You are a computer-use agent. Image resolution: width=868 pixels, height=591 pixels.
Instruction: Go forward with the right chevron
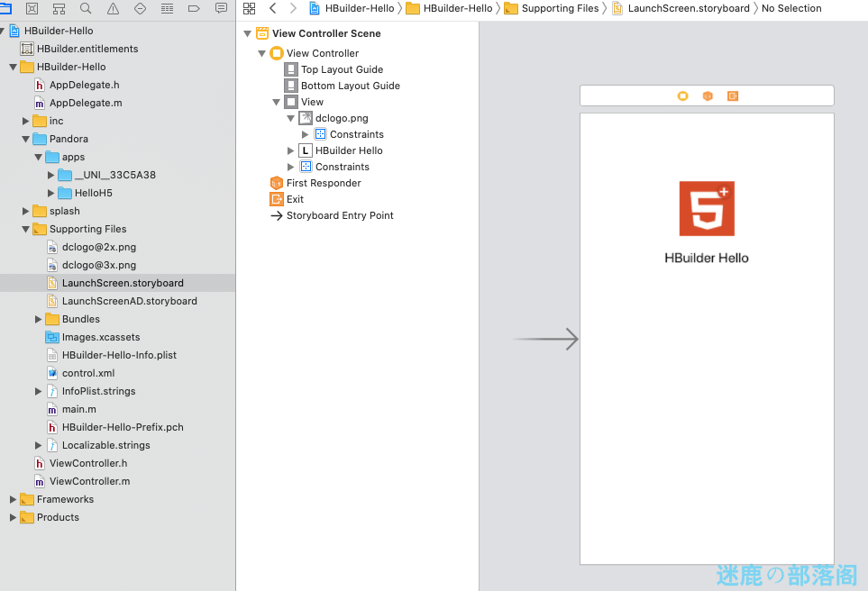[293, 8]
